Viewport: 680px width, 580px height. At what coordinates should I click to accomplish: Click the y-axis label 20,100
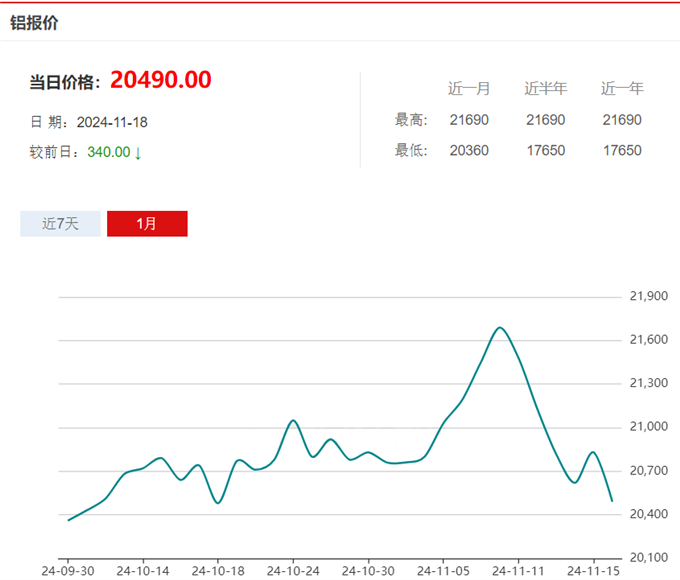[649, 557]
